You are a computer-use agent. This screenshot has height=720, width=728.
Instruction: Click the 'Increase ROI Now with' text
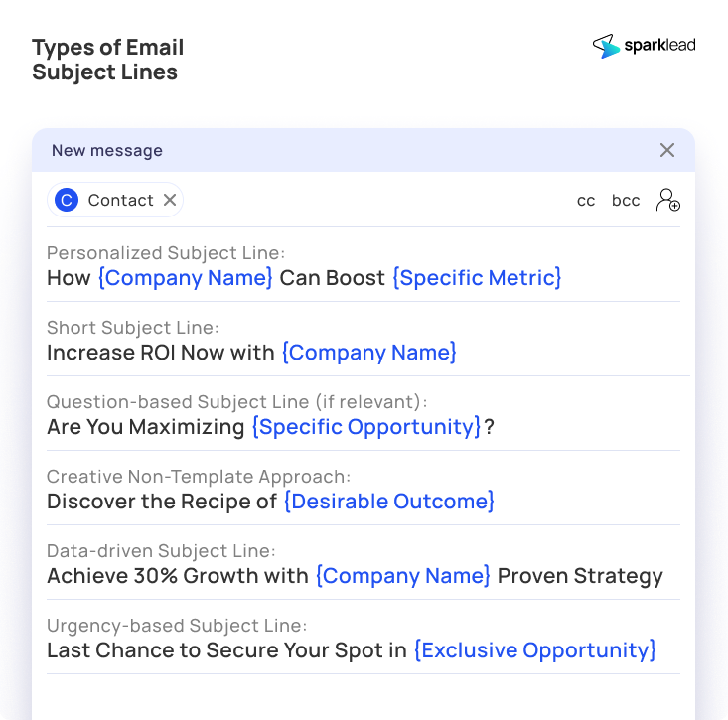[x=161, y=353]
